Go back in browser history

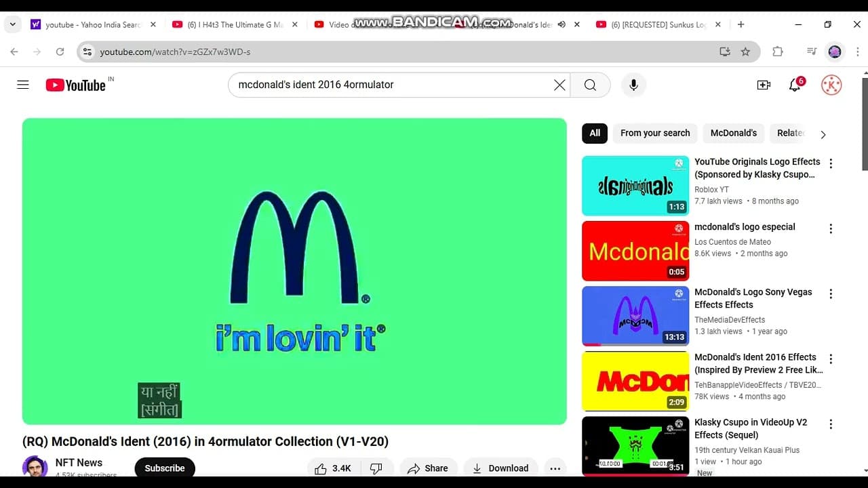click(x=14, y=52)
